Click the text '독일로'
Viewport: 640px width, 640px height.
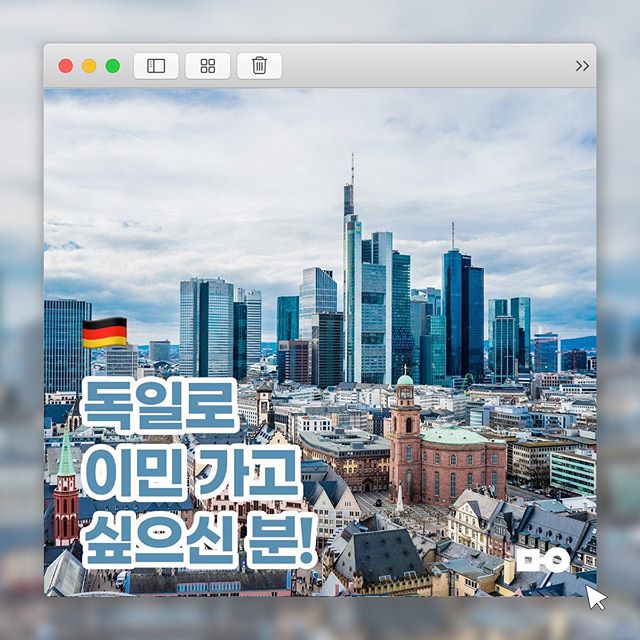pos(160,405)
